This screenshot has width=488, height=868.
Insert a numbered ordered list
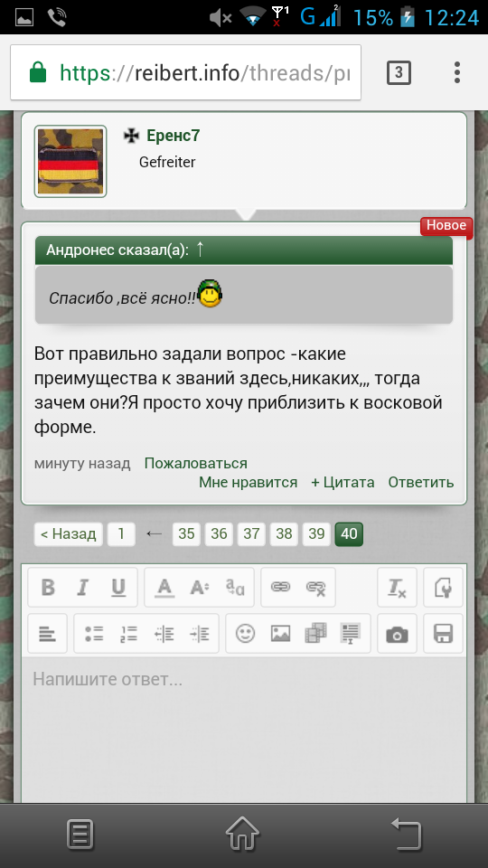129,633
